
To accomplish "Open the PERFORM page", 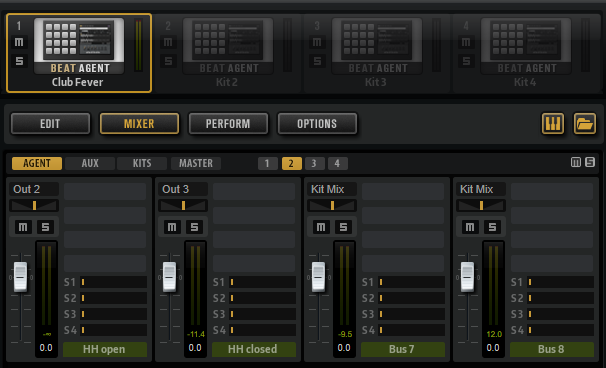I will click(x=228, y=124).
